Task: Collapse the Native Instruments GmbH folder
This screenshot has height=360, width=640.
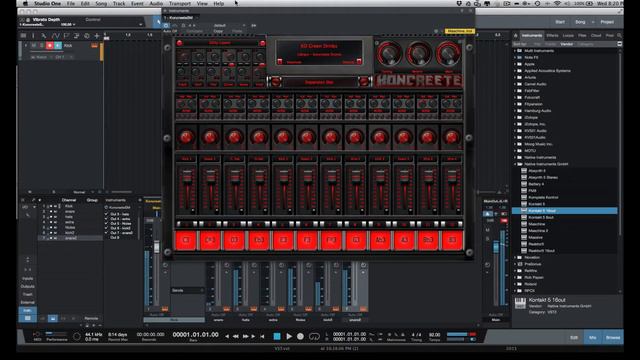Action: click(x=515, y=164)
